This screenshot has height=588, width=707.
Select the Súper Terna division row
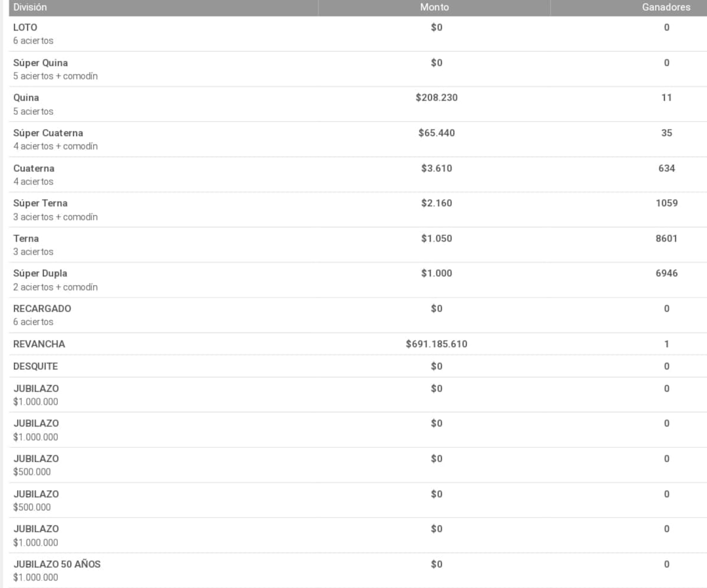coord(353,210)
